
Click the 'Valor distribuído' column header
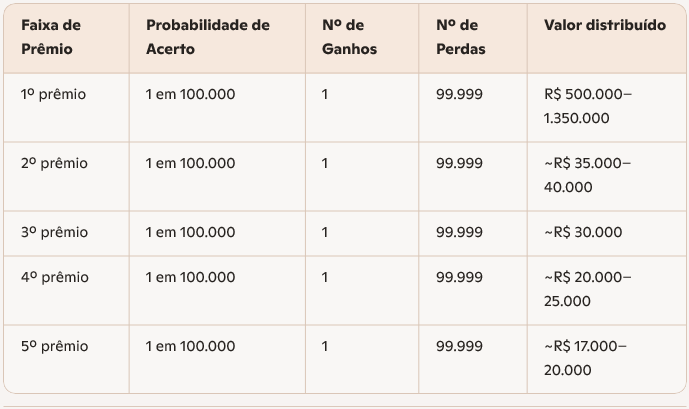click(604, 25)
